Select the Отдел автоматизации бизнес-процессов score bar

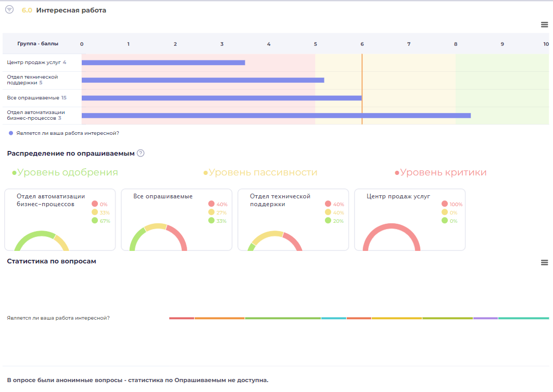pyautogui.click(x=276, y=116)
